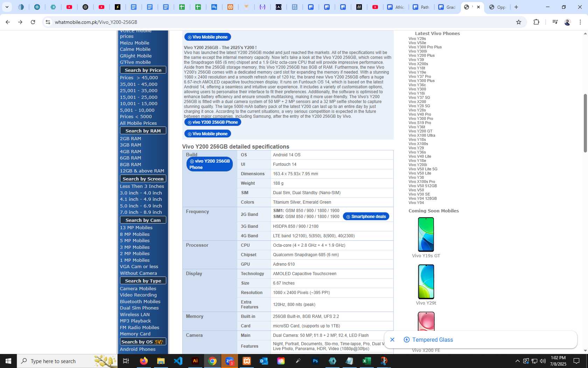Open Firefox from the taskbar
Screen dimensions: 588x368
click(x=144, y=361)
